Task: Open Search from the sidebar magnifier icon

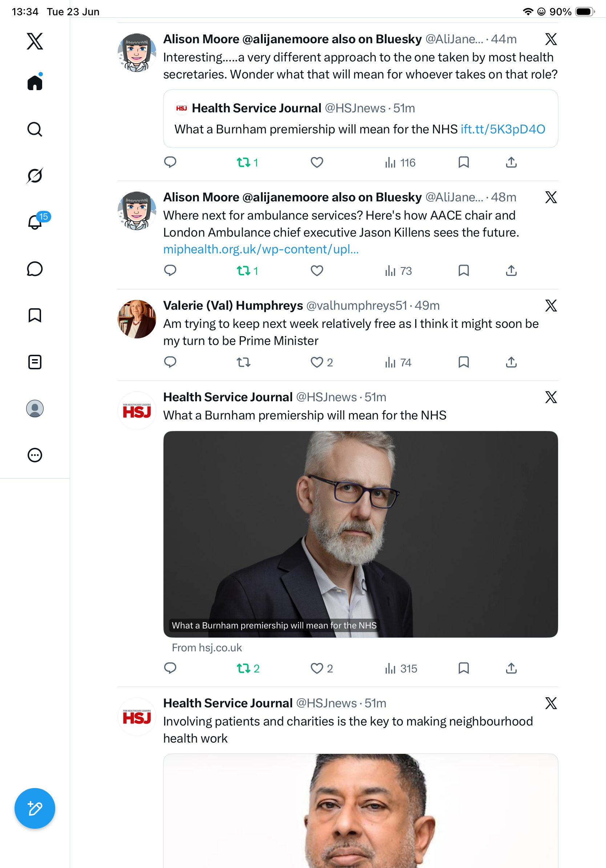Action: 35,129
